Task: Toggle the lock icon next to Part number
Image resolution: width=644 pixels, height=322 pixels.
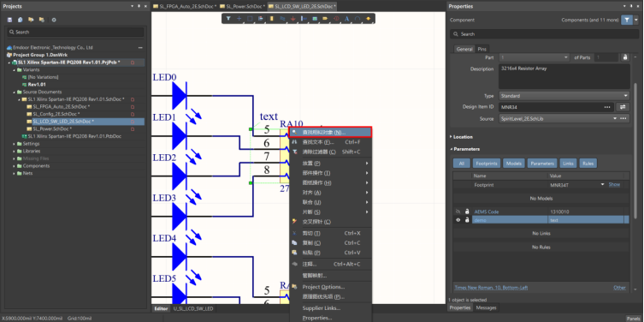Action: 624,57
